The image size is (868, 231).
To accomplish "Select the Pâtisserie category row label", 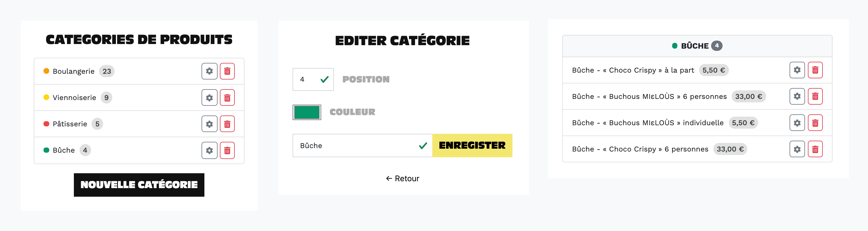I will tap(70, 124).
